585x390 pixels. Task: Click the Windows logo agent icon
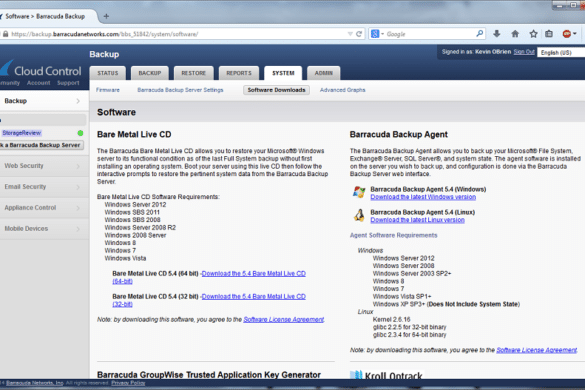pos(359,192)
